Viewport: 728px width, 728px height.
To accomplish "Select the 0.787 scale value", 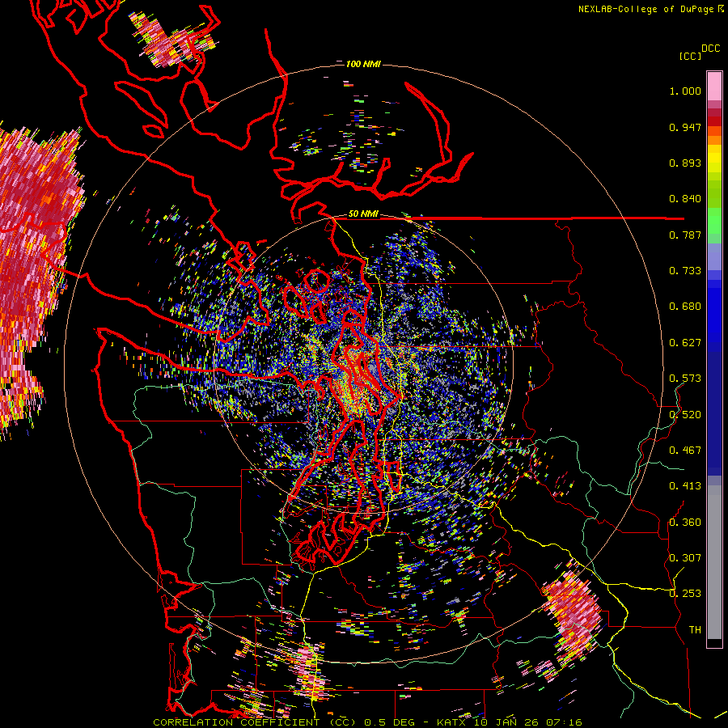I will [685, 235].
